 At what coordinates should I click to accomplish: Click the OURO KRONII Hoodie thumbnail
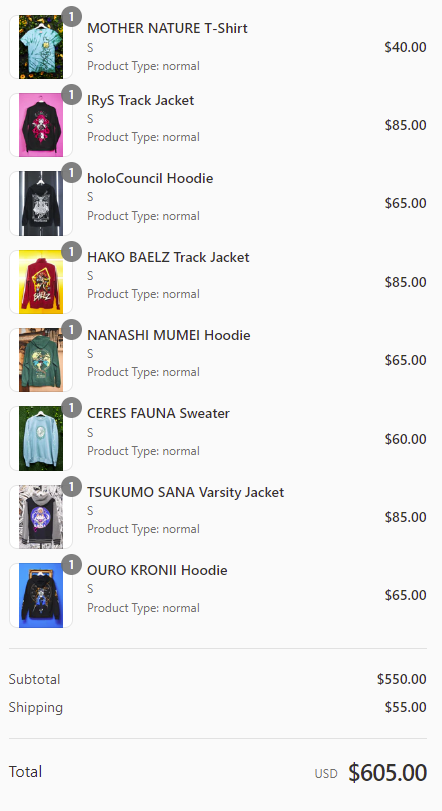pyautogui.click(x=41, y=595)
